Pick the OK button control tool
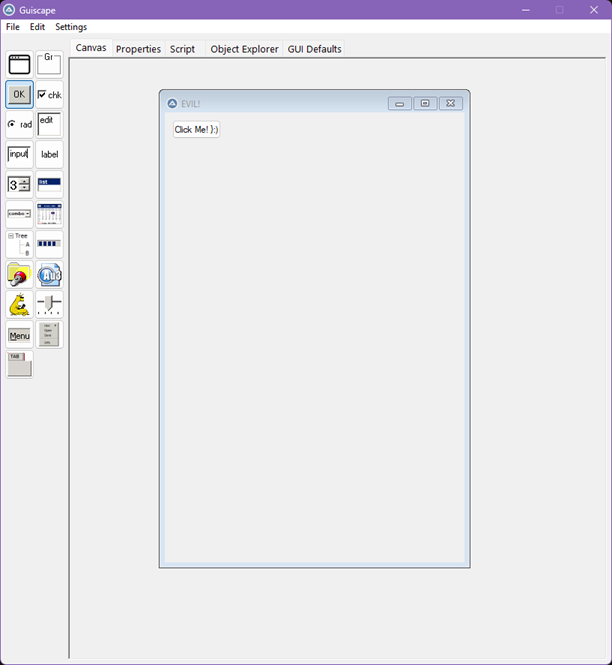The height and width of the screenshot is (665, 612). [x=19, y=95]
